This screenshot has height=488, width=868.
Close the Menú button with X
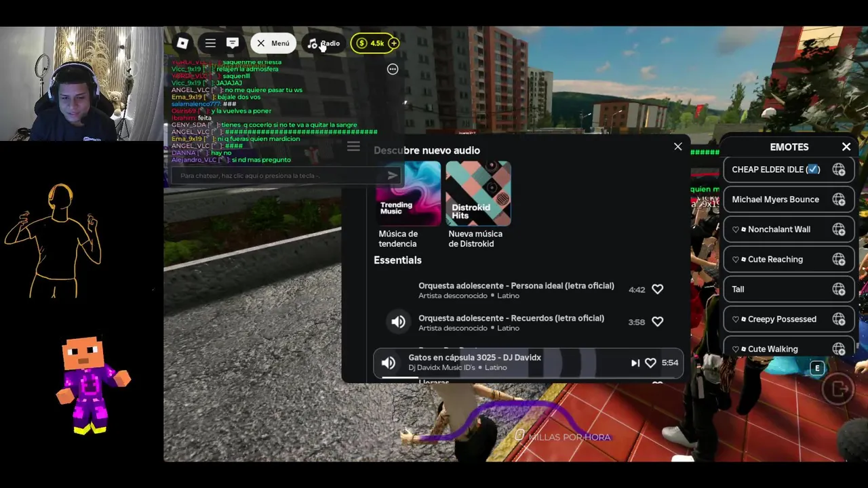coord(273,43)
